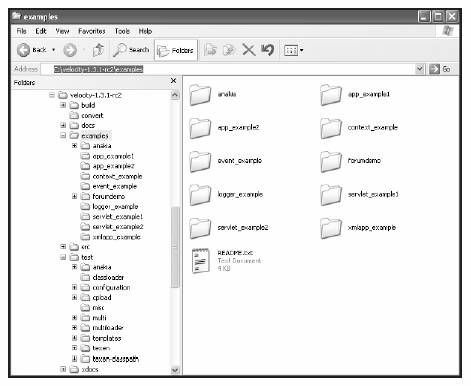Viewport: 471px width, 386px height.
Task: Click the Back navigation button
Action: [x=31, y=50]
